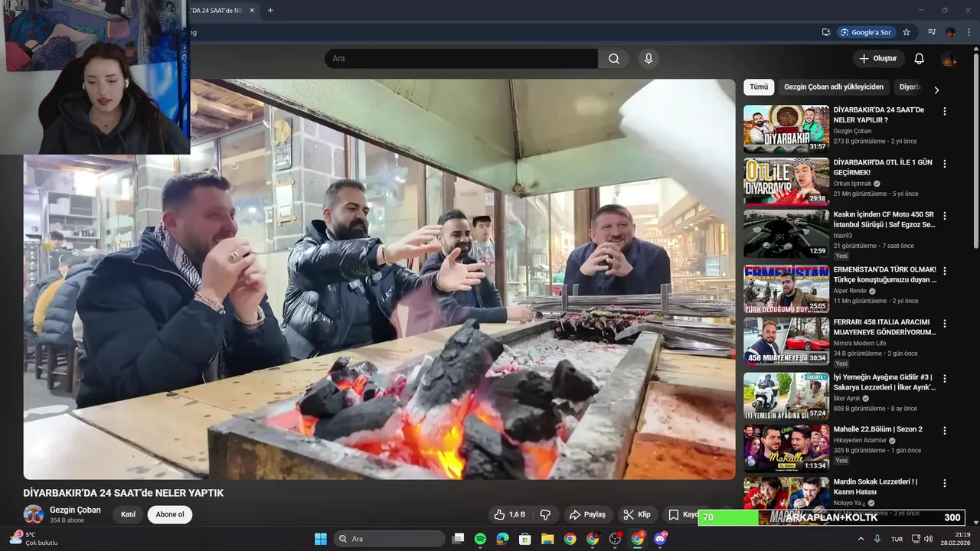Close the current DİYARBAKIR'DA tab
Image resolution: width=980 pixels, height=551 pixels.
point(252,10)
